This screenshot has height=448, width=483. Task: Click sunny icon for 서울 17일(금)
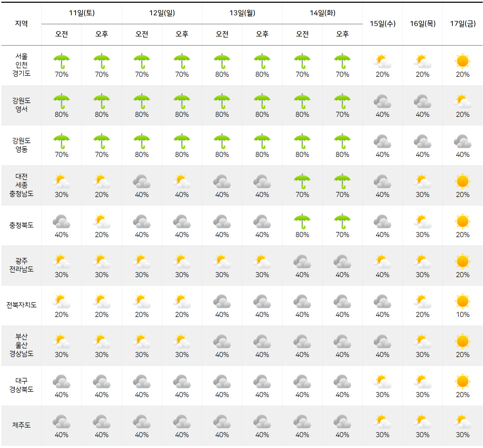(x=463, y=61)
